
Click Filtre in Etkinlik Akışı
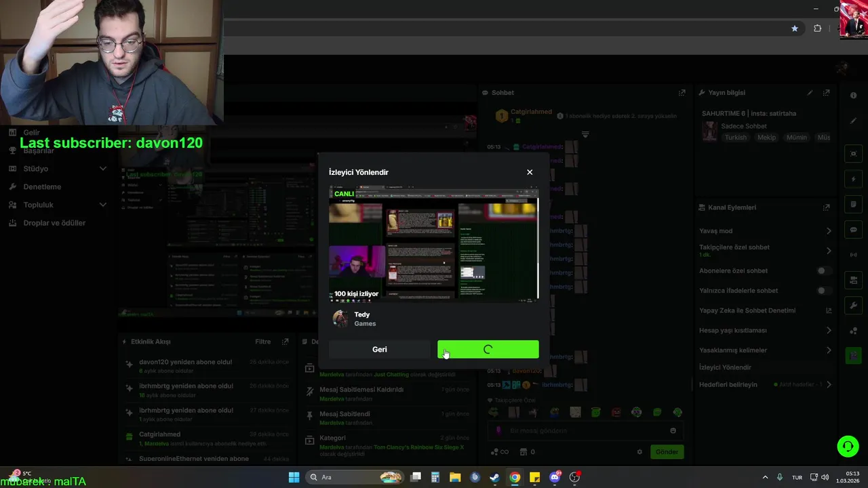[x=262, y=342]
